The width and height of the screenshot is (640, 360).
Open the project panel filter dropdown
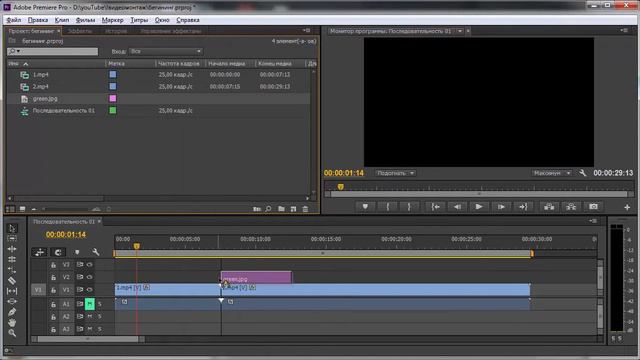pos(166,51)
